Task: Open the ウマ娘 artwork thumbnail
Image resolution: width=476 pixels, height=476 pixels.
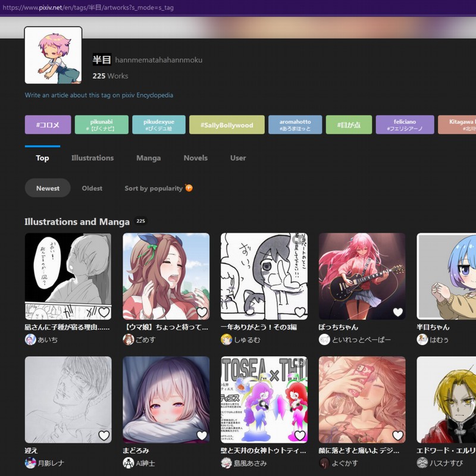Action: [x=166, y=276]
